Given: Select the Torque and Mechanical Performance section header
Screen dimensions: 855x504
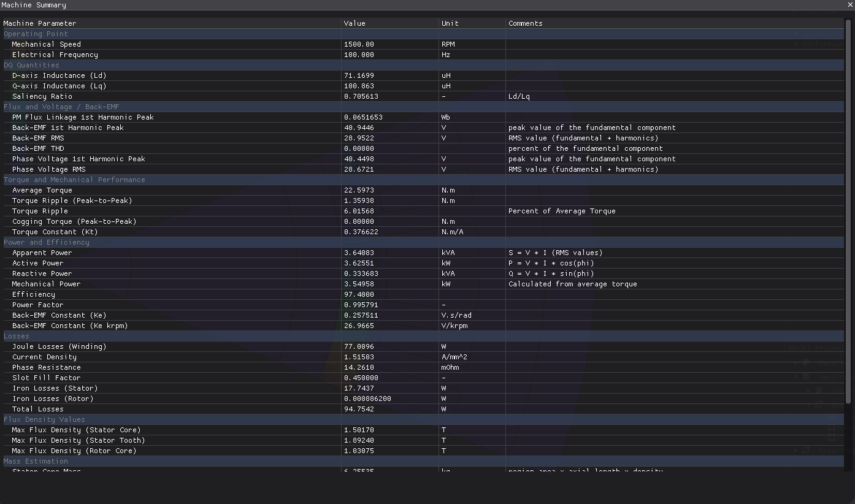Looking at the screenshot, I should pos(423,180).
